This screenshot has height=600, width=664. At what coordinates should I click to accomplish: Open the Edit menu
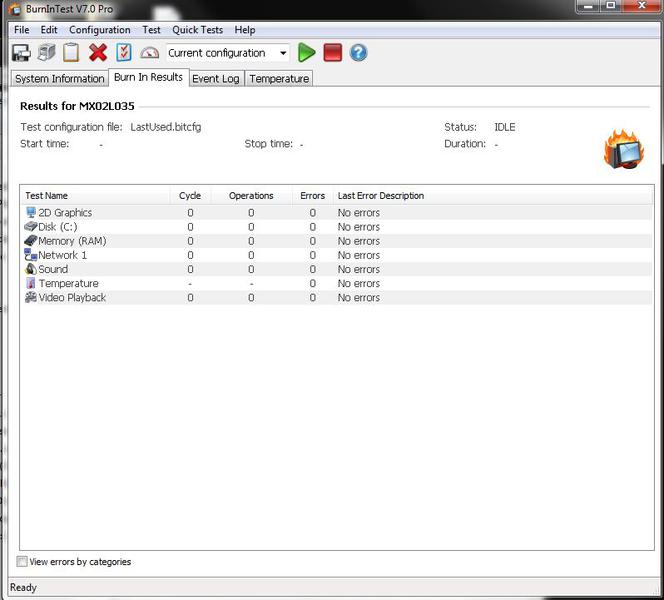pyautogui.click(x=49, y=30)
